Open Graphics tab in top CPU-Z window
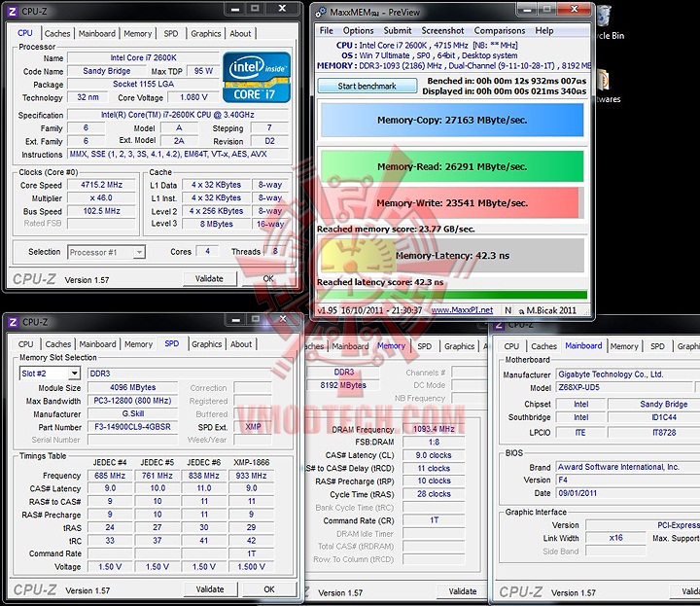Image resolution: width=700 pixels, height=606 pixels. (206, 33)
